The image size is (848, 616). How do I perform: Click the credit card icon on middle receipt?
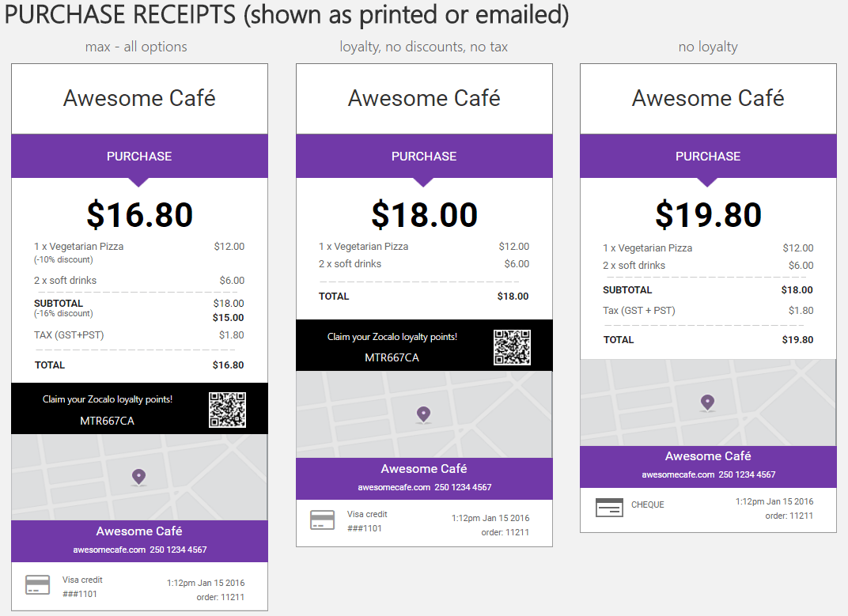[x=322, y=520]
